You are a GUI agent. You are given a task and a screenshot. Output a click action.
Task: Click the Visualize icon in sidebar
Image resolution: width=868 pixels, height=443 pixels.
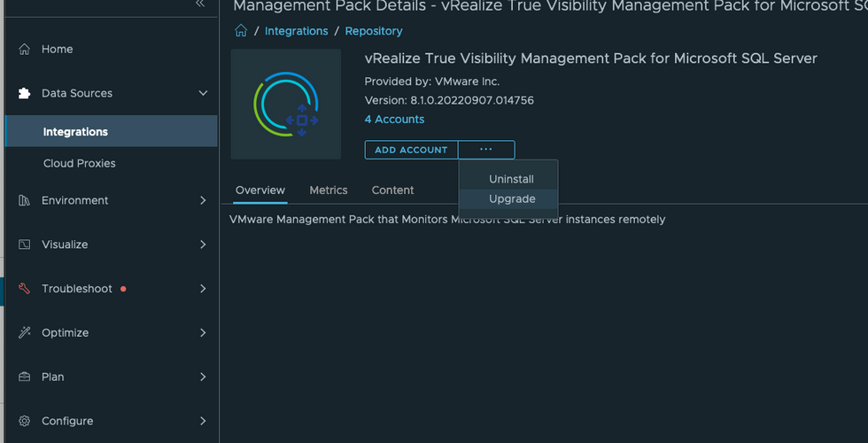point(25,245)
